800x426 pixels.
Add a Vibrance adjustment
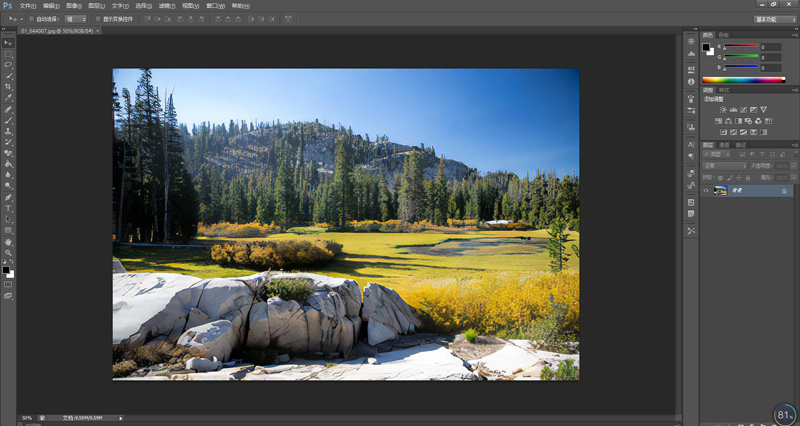(x=763, y=110)
